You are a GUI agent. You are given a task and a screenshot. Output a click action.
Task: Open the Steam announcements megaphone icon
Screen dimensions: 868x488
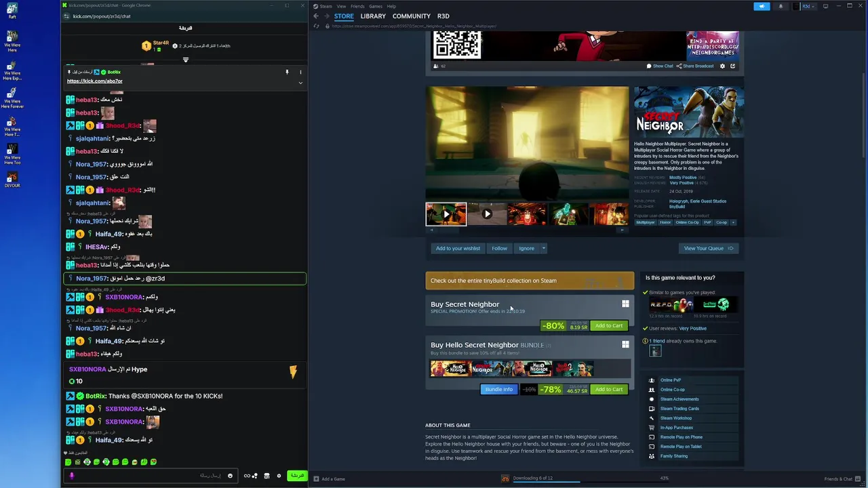tap(762, 6)
